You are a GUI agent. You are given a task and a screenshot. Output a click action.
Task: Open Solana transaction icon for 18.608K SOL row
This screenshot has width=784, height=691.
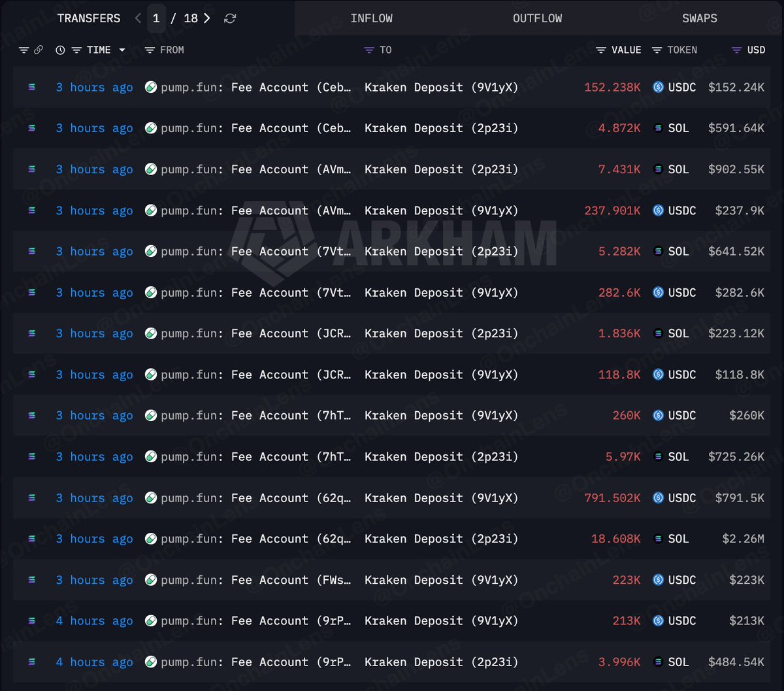pos(32,539)
